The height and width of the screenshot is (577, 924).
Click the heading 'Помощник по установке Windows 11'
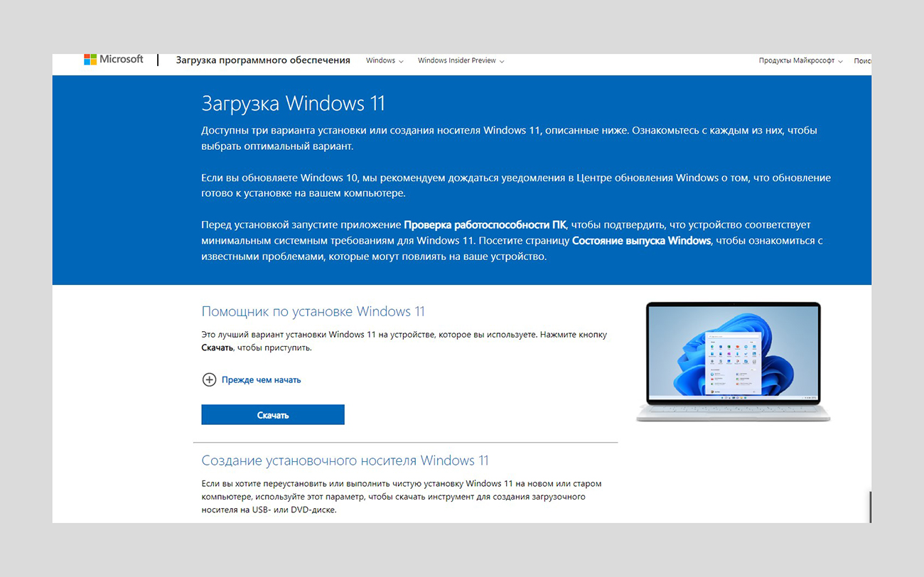pos(313,311)
